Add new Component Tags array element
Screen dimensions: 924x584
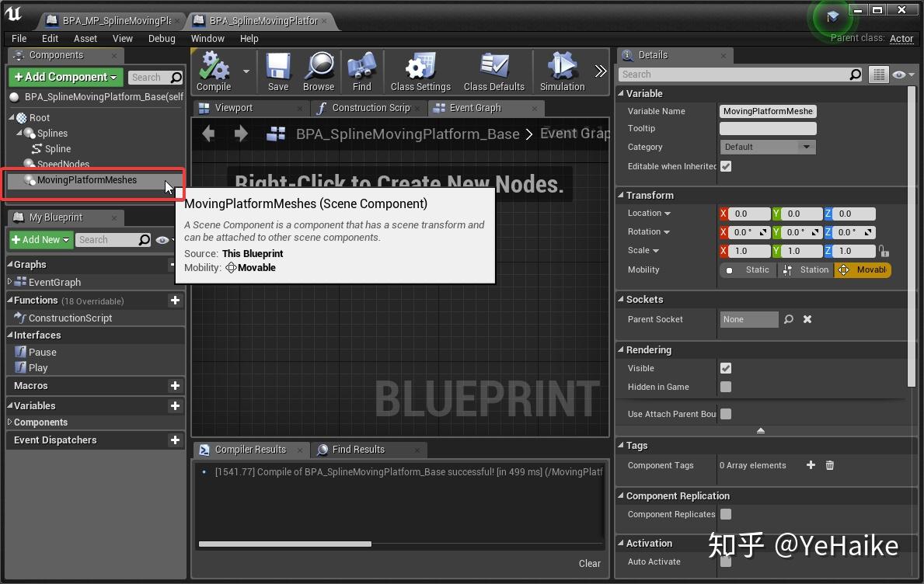[x=811, y=465]
